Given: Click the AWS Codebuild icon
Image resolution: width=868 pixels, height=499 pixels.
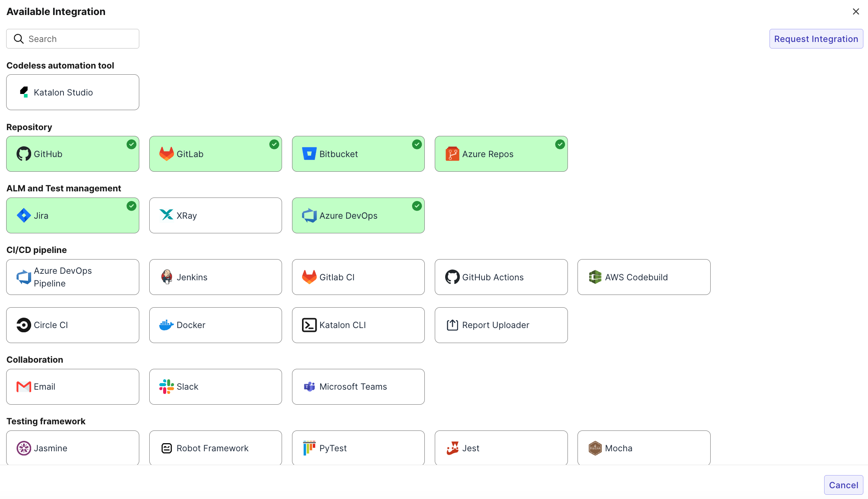Looking at the screenshot, I should (x=595, y=277).
